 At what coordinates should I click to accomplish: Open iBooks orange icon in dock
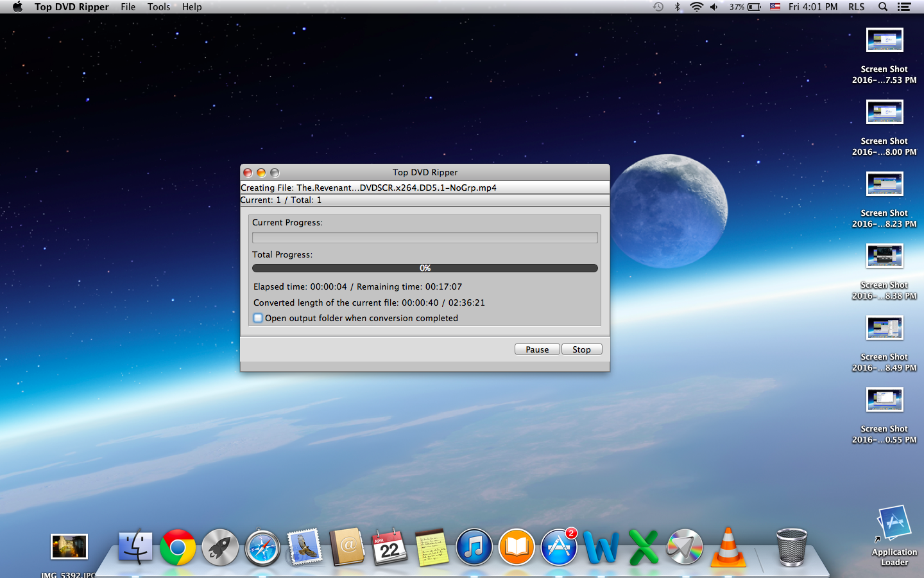point(517,547)
